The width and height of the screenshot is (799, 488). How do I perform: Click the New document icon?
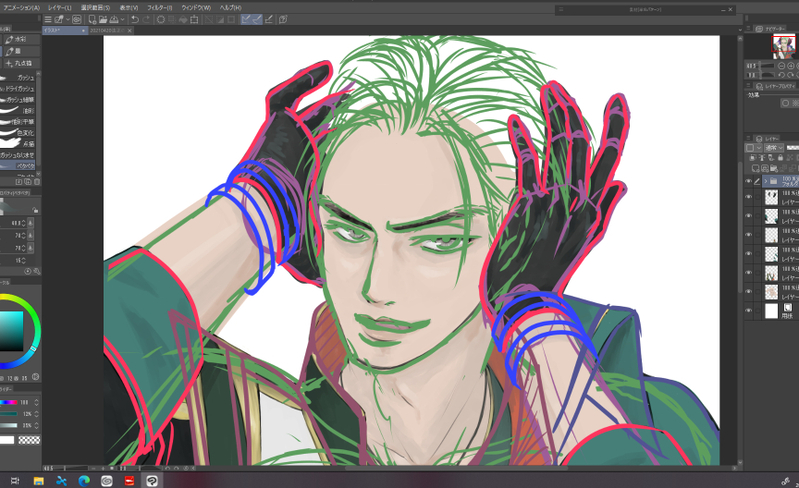[x=92, y=19]
